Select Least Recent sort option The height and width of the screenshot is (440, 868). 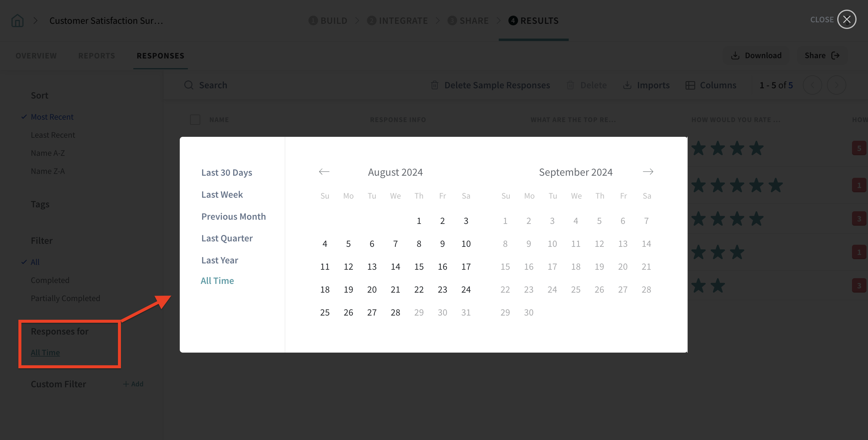tap(53, 135)
